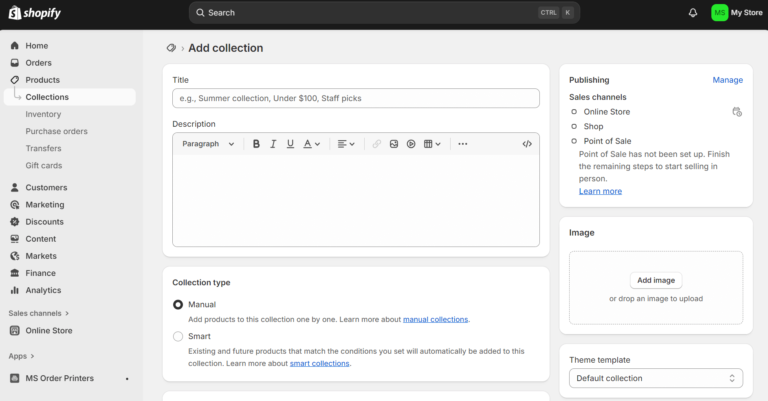Click Online Store in Sales channels list
The width and height of the screenshot is (768, 401).
606,112
